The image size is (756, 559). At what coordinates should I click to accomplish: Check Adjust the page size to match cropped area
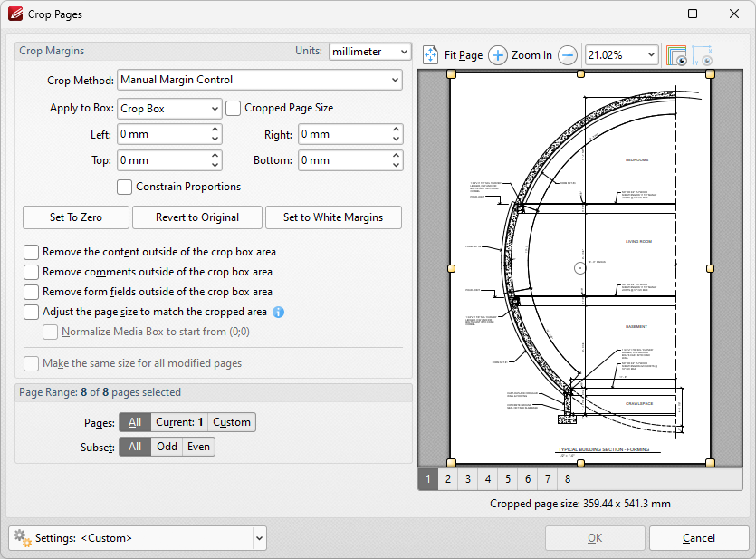click(x=32, y=312)
